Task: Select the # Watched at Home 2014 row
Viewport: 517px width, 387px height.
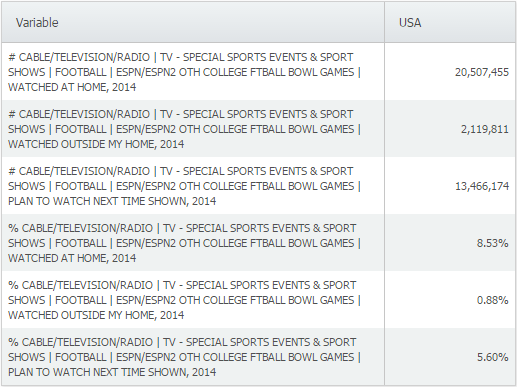Action: [258, 72]
